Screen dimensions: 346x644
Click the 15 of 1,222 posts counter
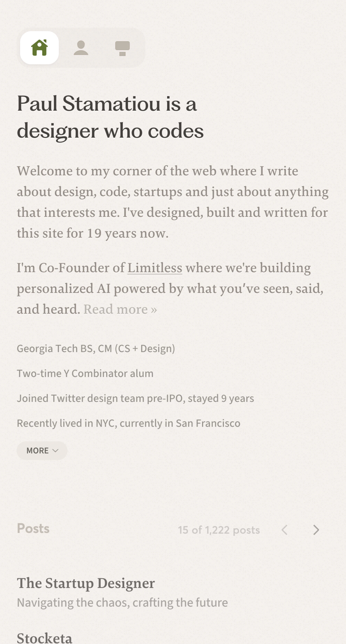pyautogui.click(x=219, y=530)
